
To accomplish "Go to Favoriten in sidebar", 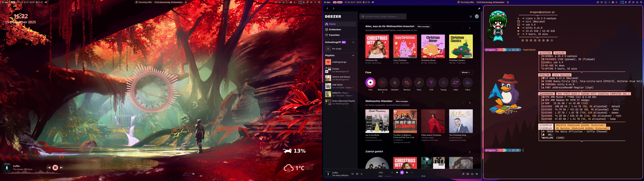I will 334,35.
